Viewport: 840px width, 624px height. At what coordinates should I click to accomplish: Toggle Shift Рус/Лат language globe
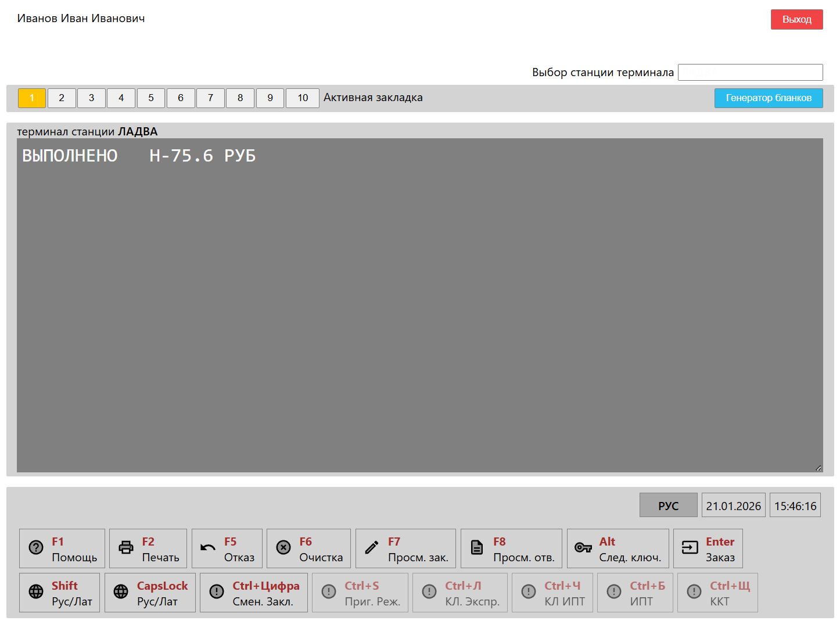(36, 592)
